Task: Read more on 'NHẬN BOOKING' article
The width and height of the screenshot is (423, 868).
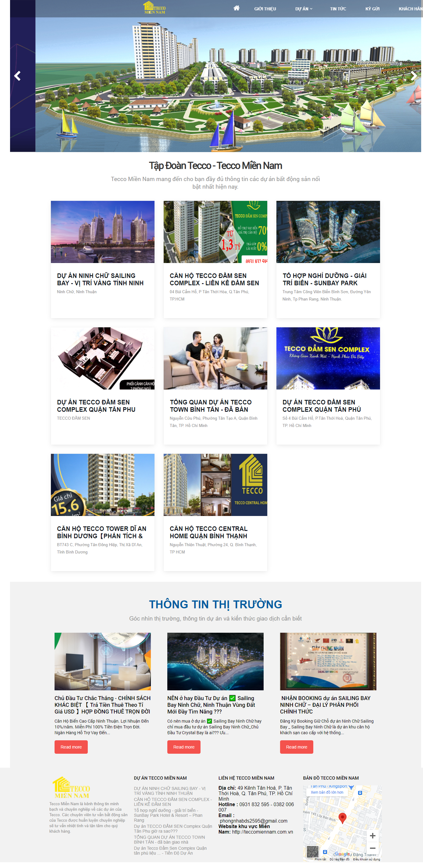Action: [297, 747]
